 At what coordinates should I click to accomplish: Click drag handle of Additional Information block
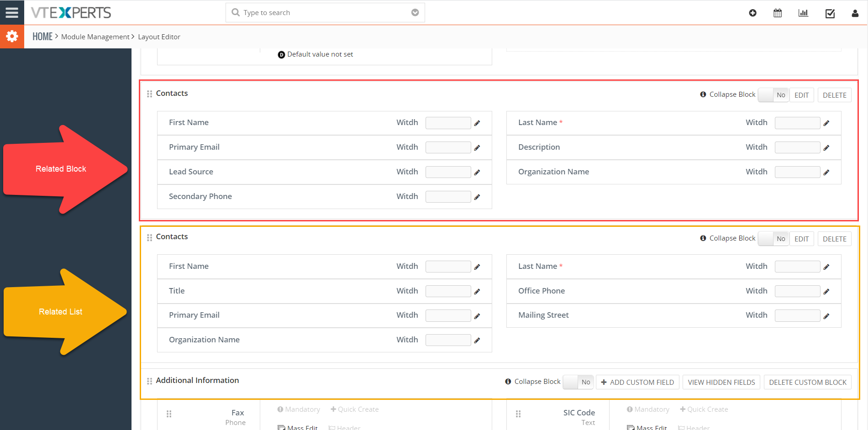(149, 381)
